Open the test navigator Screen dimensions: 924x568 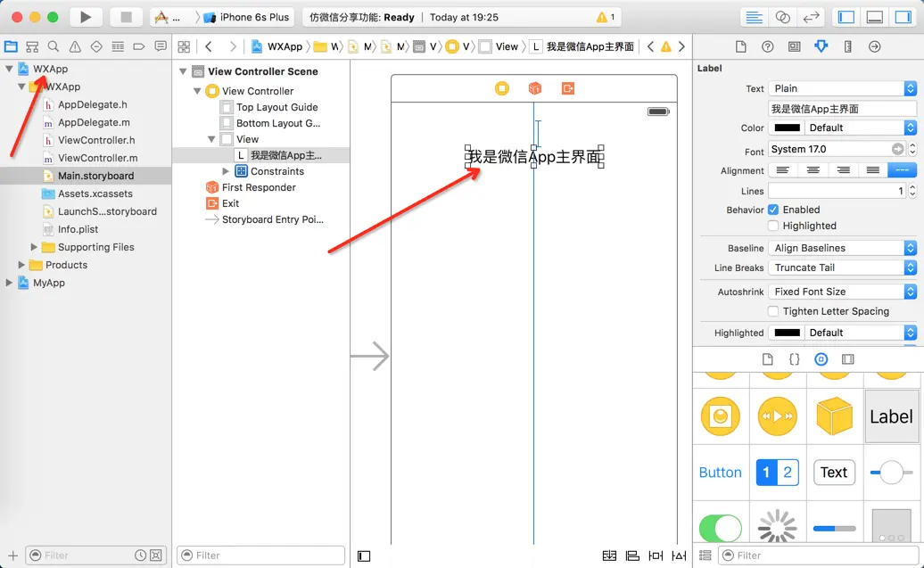click(x=96, y=46)
